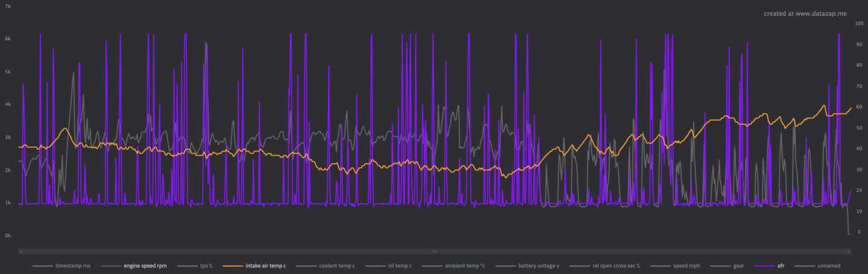Image resolution: width=868 pixels, height=274 pixels.
Task: Click the 2k left axis label
Action: point(8,170)
